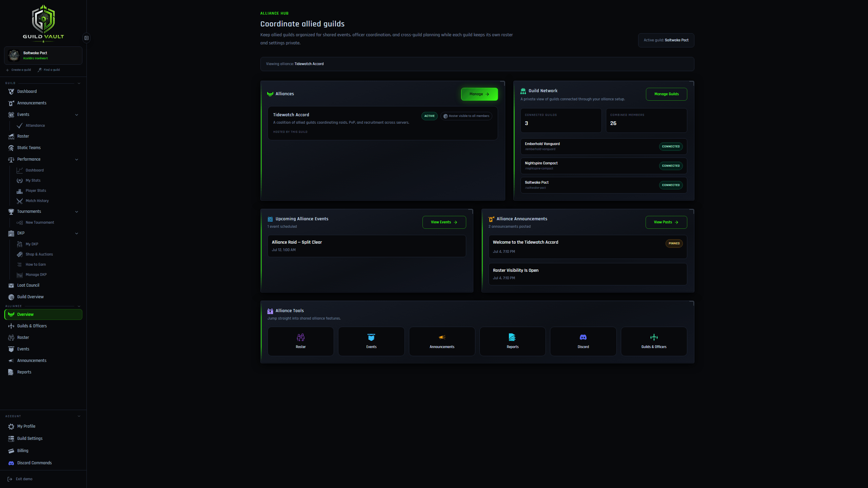The height and width of the screenshot is (488, 868).
Task: Click Find a guild link
Action: [49, 70]
